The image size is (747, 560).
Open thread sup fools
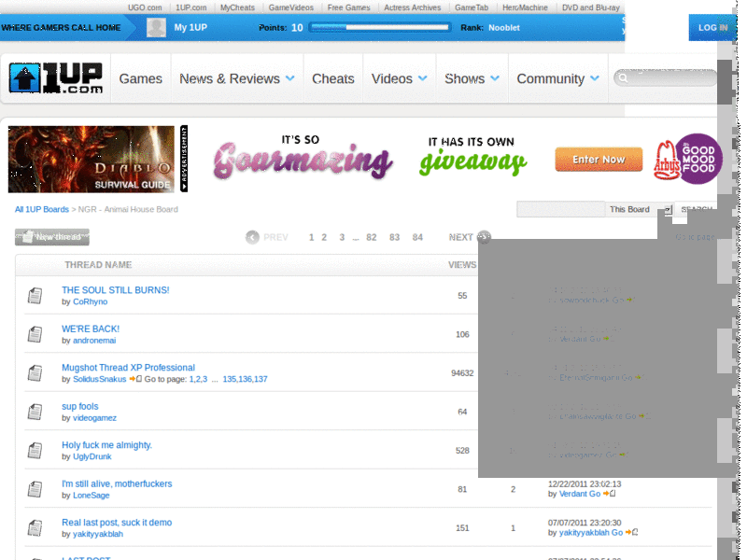point(80,406)
